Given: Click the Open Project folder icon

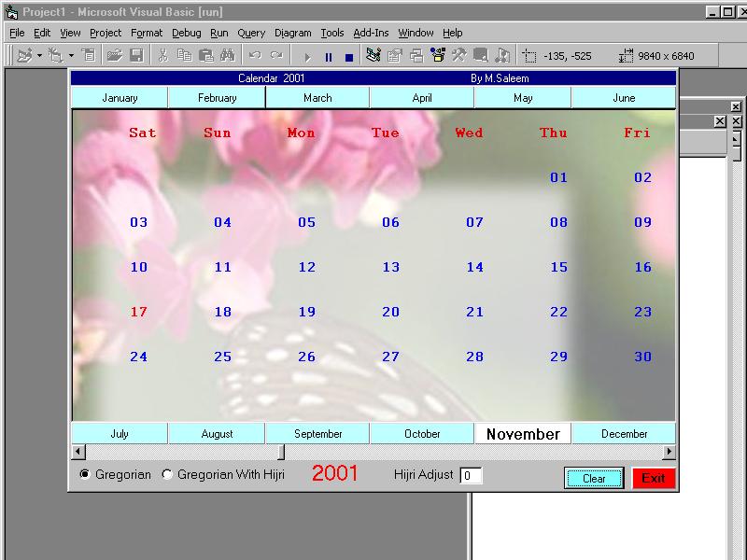Looking at the screenshot, I should pos(114,56).
